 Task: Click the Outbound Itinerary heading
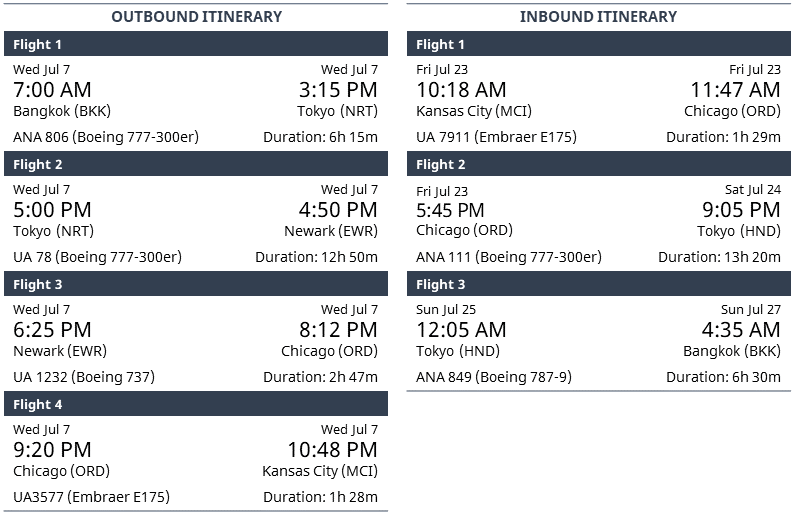click(196, 17)
